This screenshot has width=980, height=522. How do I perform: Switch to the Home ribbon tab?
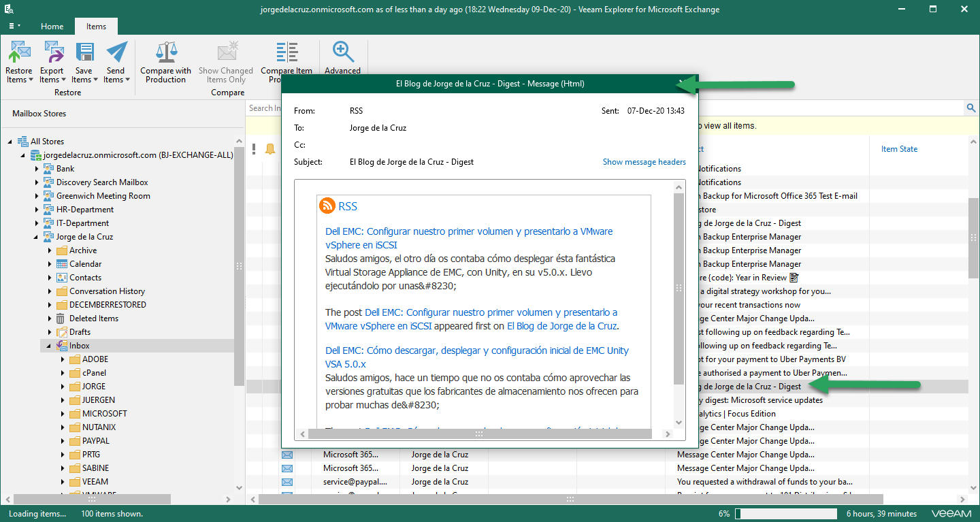pyautogui.click(x=52, y=27)
